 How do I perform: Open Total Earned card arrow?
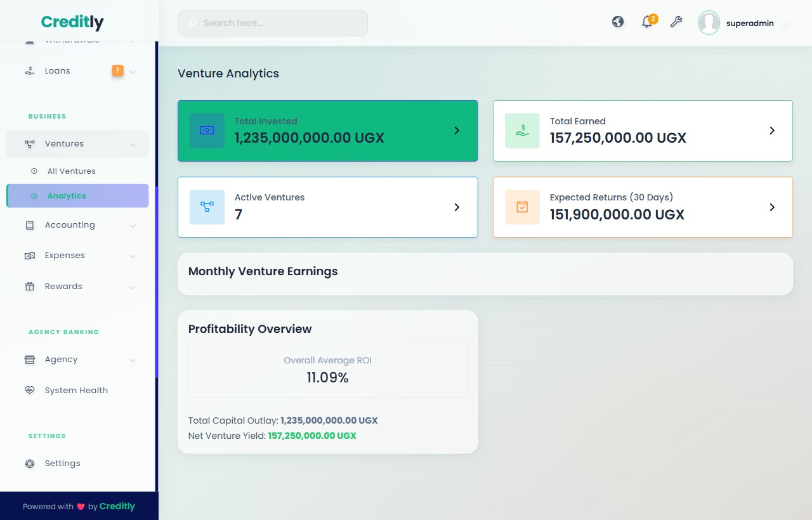click(772, 131)
